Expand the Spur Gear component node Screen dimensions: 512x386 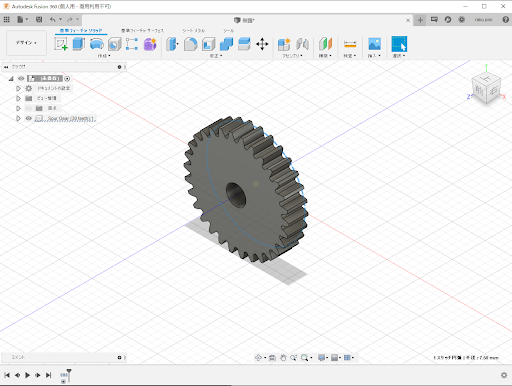click(18, 118)
